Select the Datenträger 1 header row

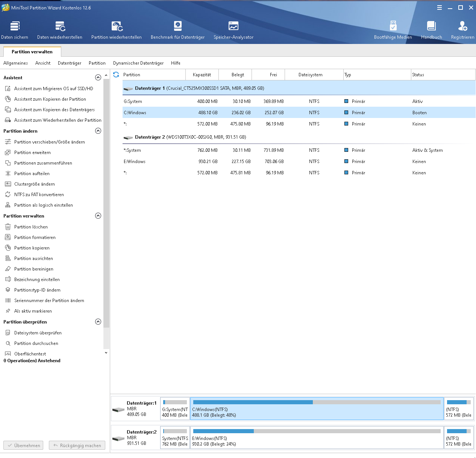(x=299, y=88)
